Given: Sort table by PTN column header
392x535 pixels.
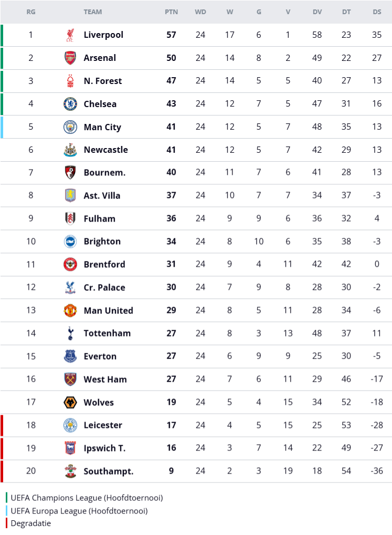Looking at the screenshot, I should pos(171,12).
